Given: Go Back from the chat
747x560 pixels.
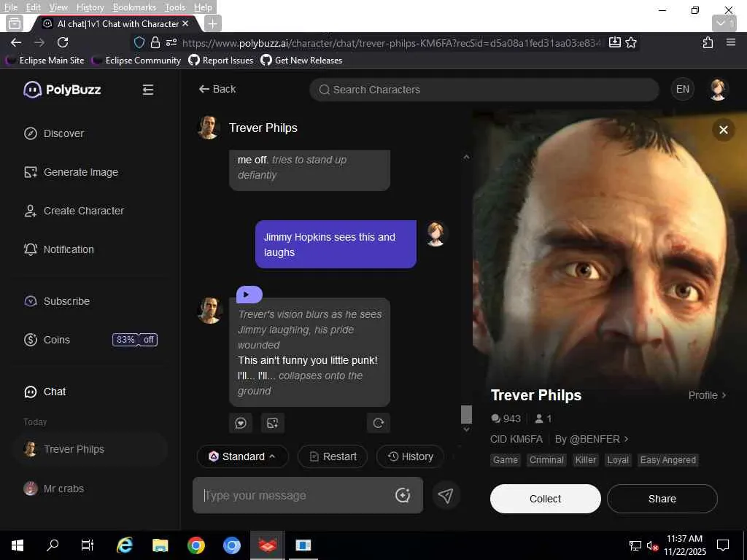Looking at the screenshot, I should (217, 89).
